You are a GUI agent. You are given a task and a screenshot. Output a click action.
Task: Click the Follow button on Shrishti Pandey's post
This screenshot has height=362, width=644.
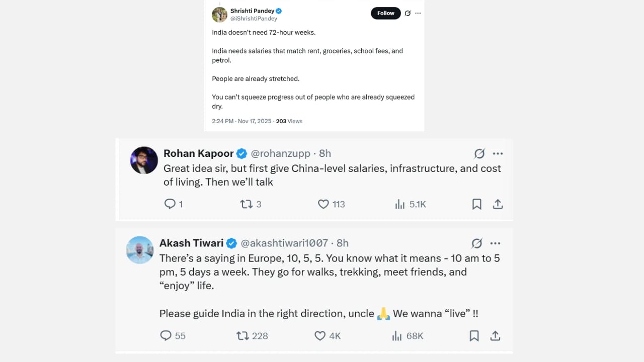[385, 13]
